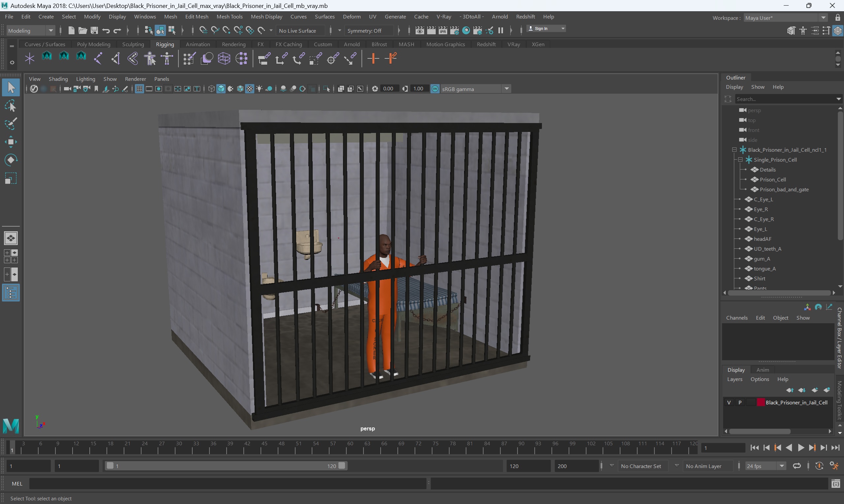Viewport: 844px width, 504px height.
Task: Open the viewport Lighting menu
Action: (x=85, y=79)
